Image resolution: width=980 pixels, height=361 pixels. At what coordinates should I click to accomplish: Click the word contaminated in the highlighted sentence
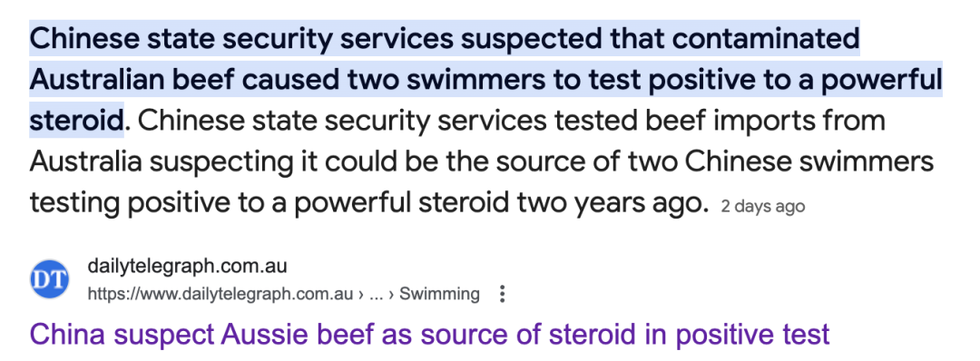coord(766,39)
